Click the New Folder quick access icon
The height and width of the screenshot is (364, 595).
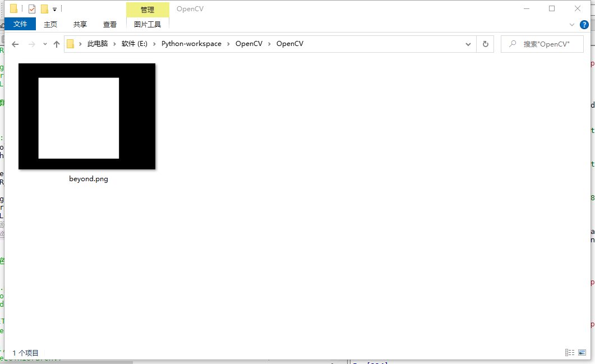(44, 8)
